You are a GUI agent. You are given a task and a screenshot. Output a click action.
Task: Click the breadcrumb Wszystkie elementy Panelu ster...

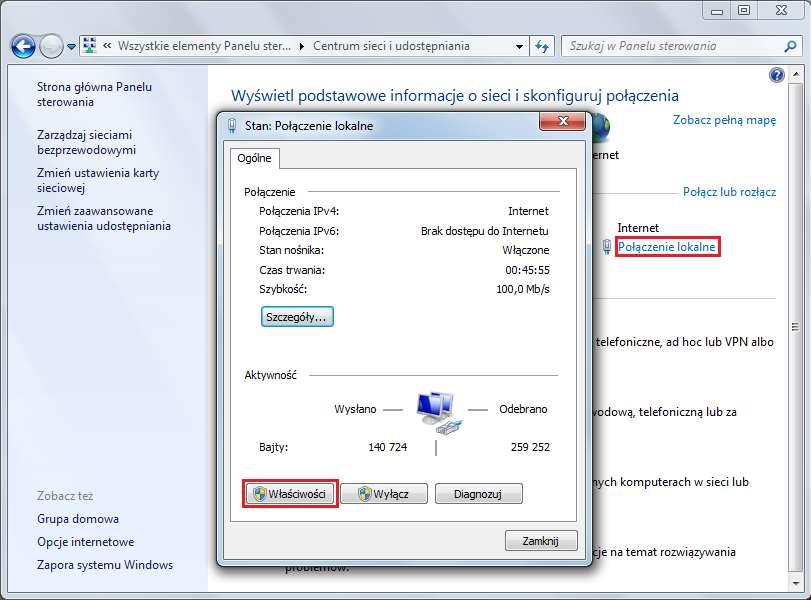click(204, 46)
